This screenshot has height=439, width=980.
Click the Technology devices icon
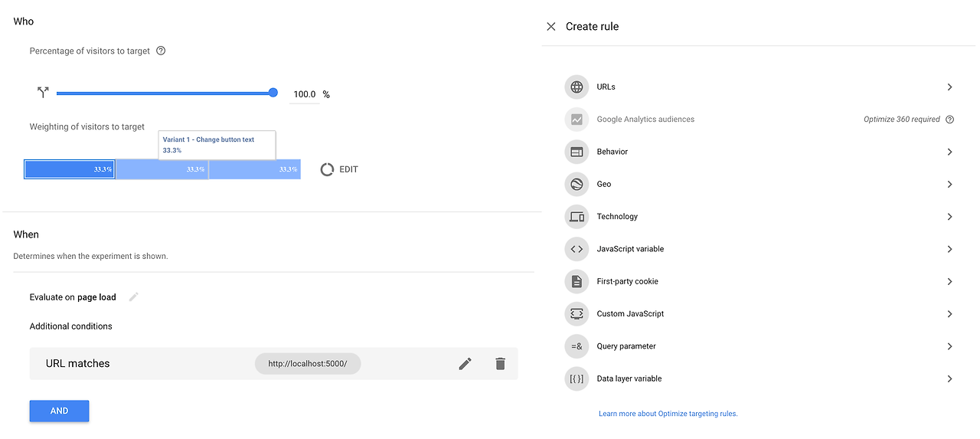click(577, 217)
